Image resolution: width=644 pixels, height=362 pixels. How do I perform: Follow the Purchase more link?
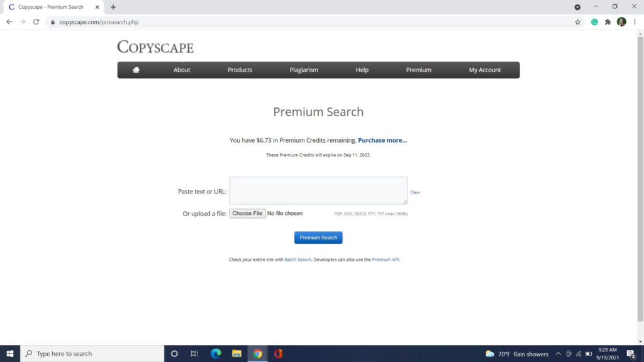tap(382, 140)
